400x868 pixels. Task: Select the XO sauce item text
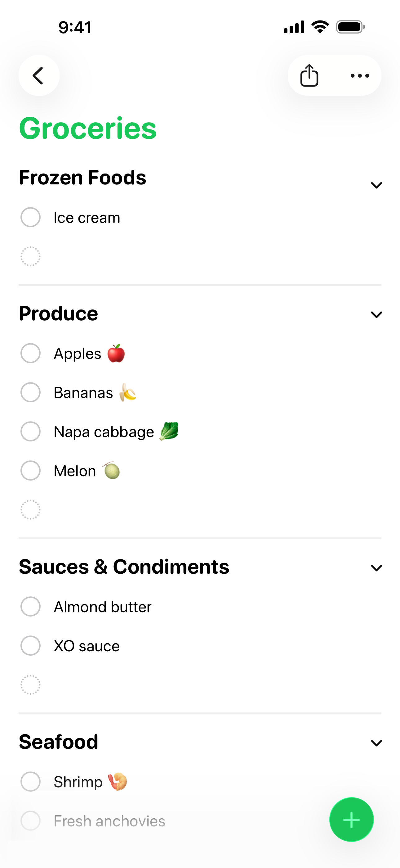(87, 646)
